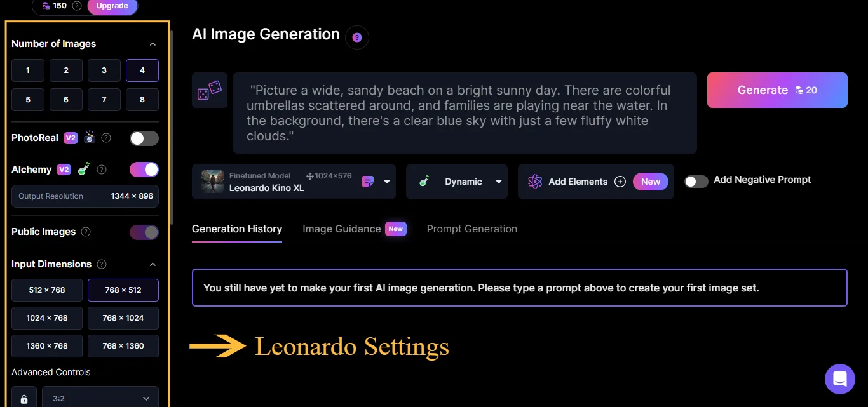Switch to the Image Guidance tab
This screenshot has width=868, height=407.
pyautogui.click(x=341, y=229)
